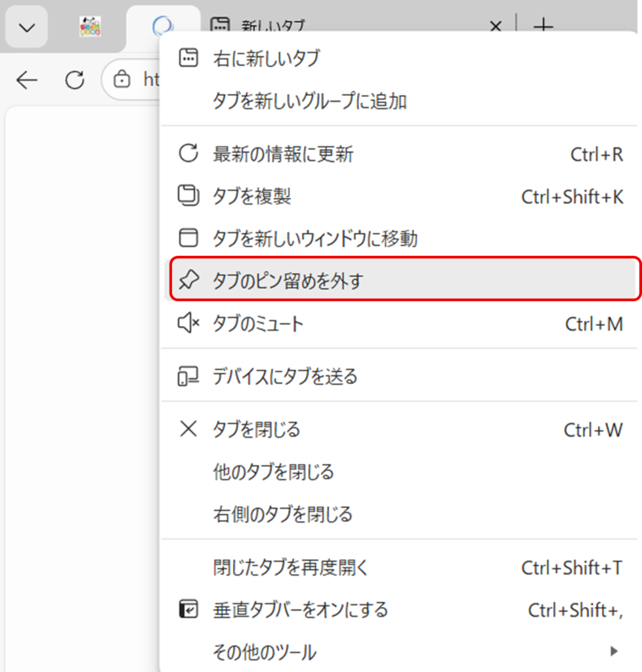Click the plus icon to add tab

click(x=543, y=27)
